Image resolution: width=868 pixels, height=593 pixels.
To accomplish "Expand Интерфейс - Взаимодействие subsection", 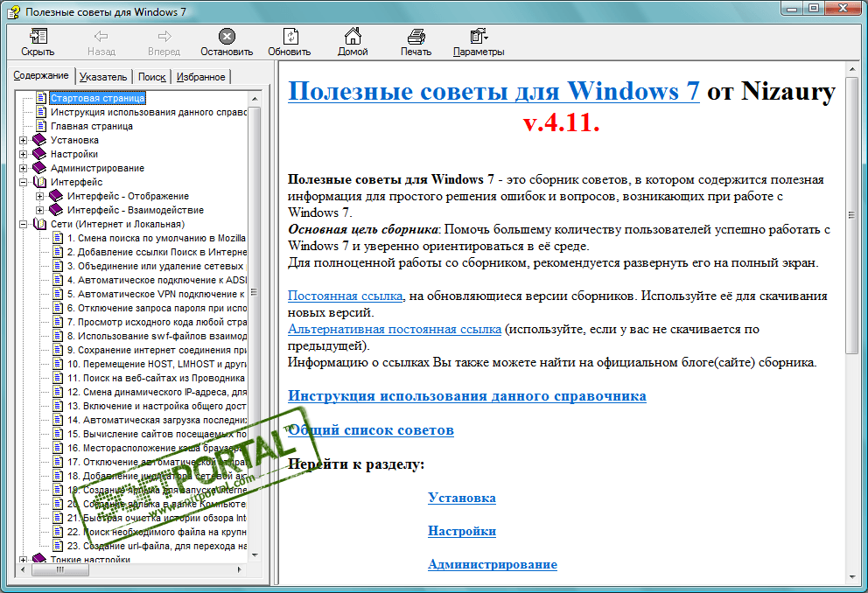I will (40, 210).
